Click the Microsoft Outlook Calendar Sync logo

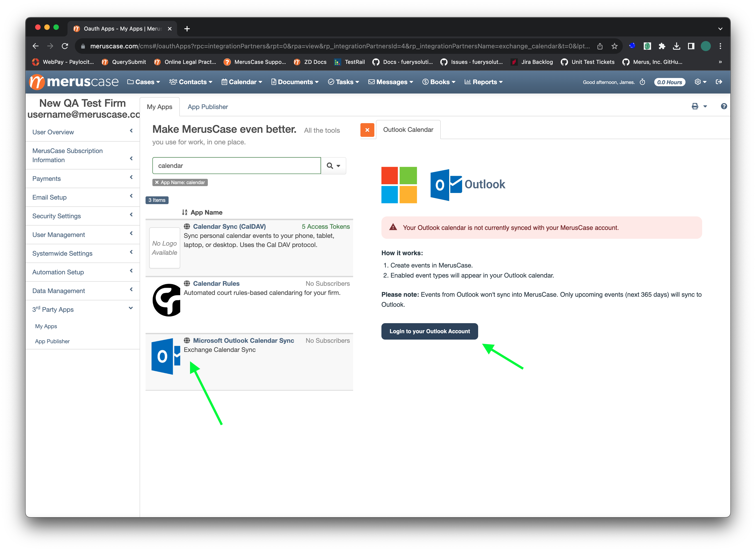(166, 356)
